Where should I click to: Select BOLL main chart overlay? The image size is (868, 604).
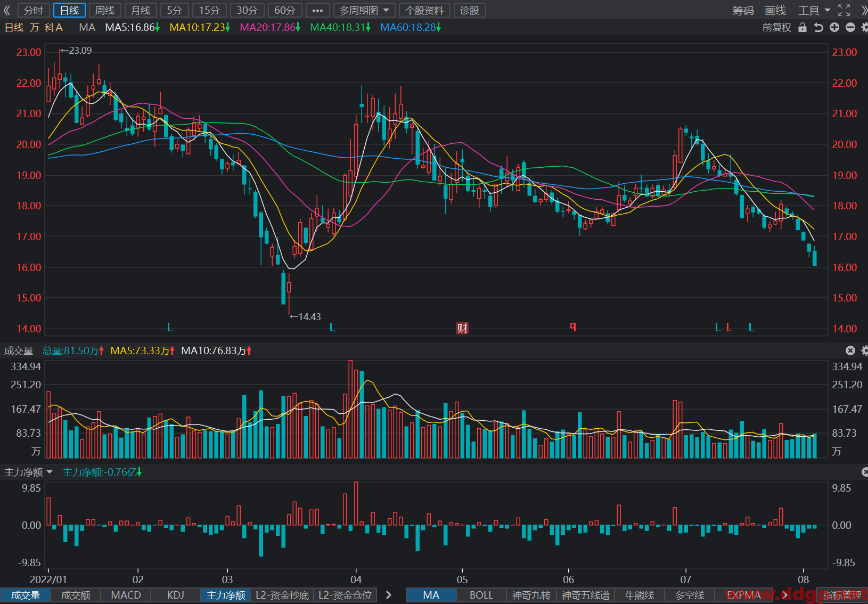coord(481,595)
